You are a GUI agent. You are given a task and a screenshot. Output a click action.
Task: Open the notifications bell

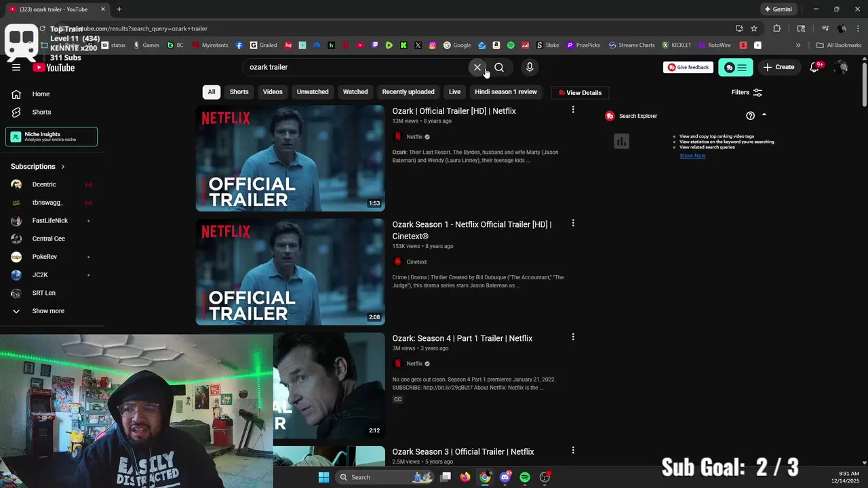coord(815,67)
